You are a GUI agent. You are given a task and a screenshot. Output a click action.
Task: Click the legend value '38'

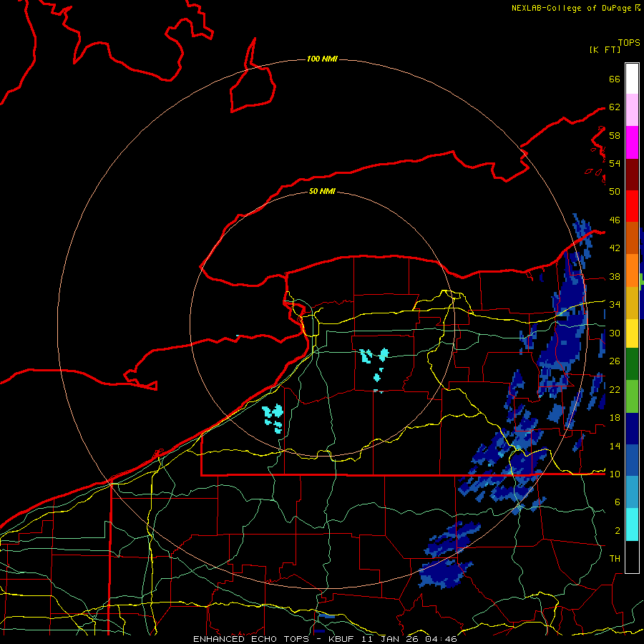pos(615,276)
